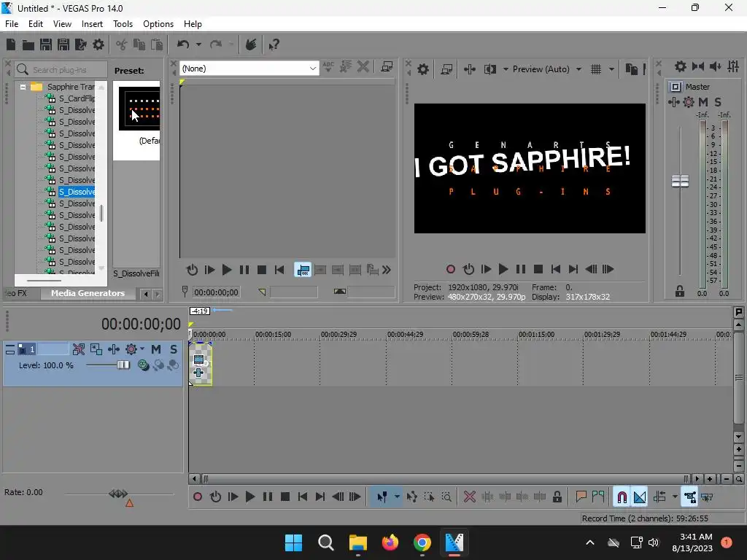This screenshot has width=747, height=560.
Task: Open the Normal Edit Tool dropdown arrow
Action: pos(397,497)
